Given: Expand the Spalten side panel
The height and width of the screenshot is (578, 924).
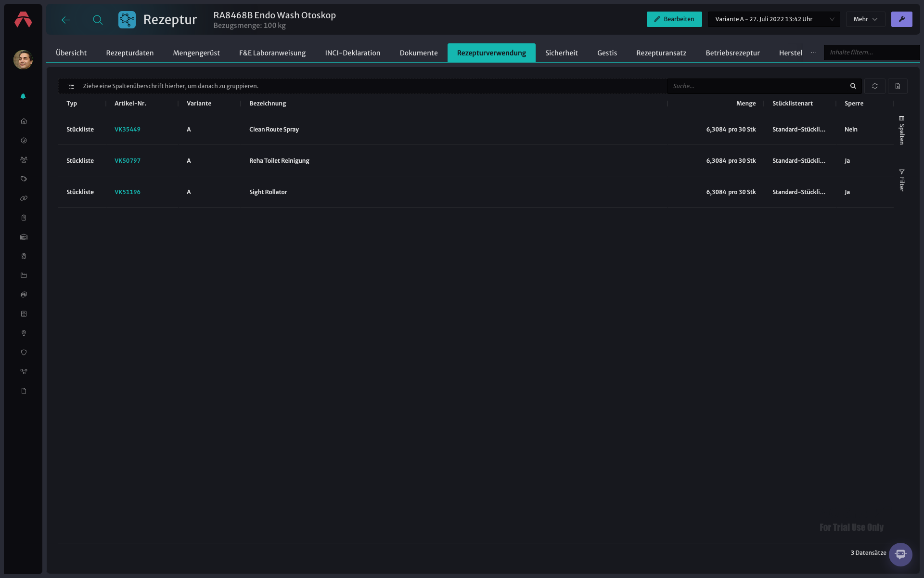Looking at the screenshot, I should [x=902, y=130].
